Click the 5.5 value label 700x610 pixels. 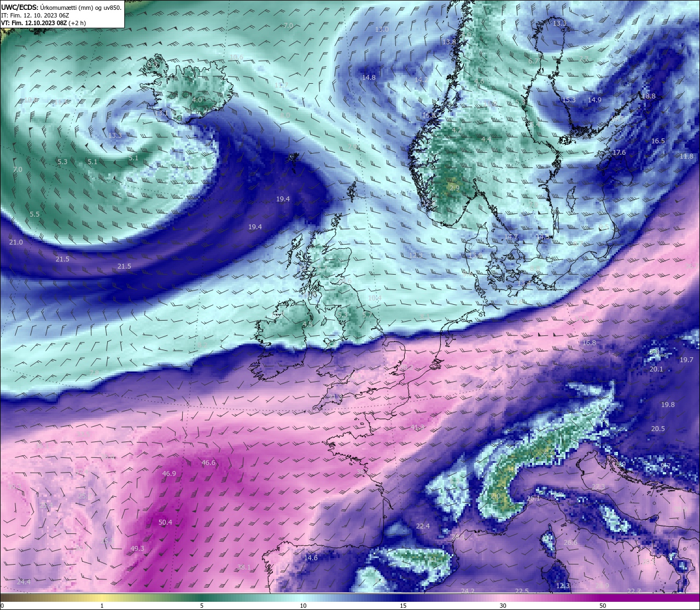click(34, 214)
